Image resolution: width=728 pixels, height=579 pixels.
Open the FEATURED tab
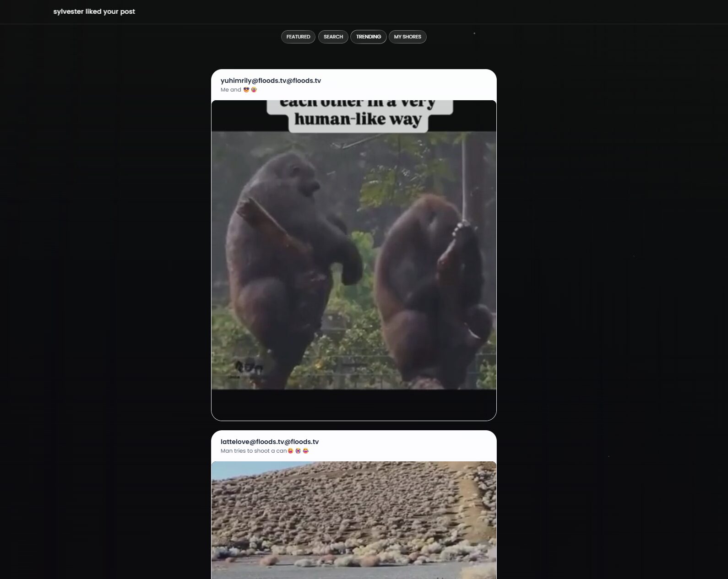coord(298,37)
